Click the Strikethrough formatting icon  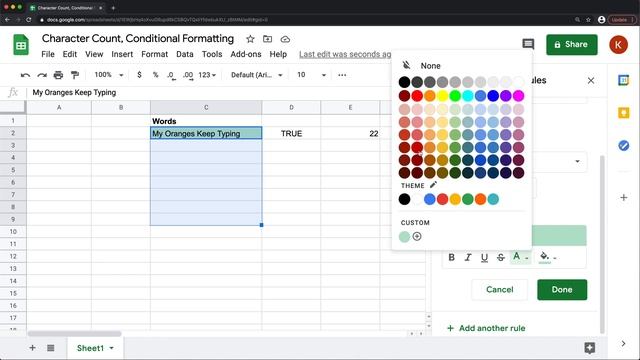(501, 257)
